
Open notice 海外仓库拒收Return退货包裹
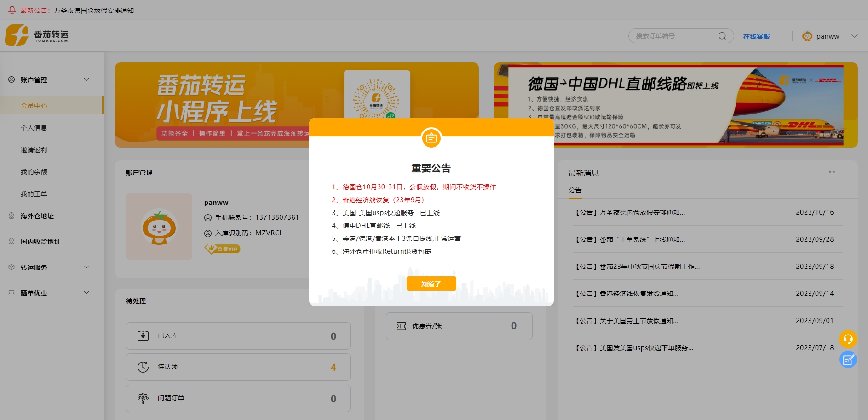tap(382, 251)
